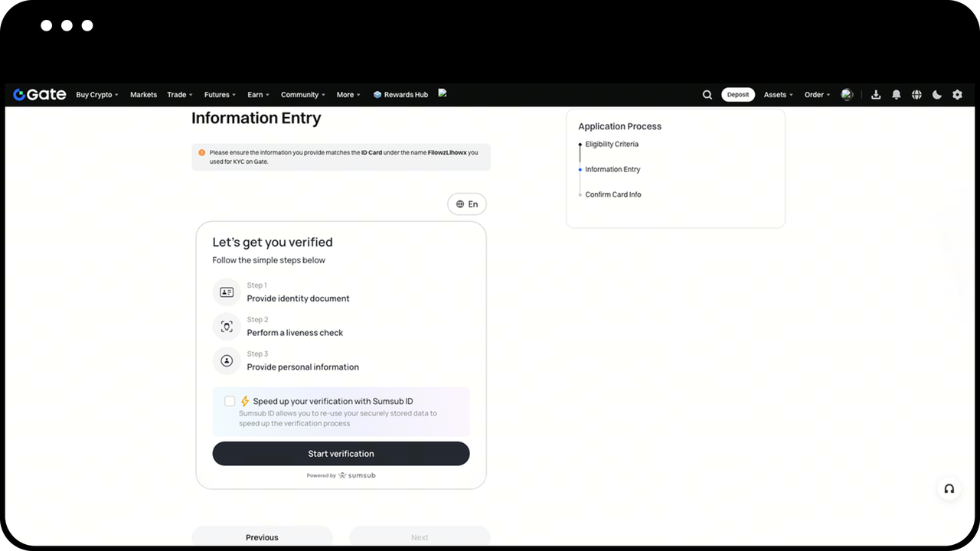Open notifications bell icon

[x=897, y=95]
